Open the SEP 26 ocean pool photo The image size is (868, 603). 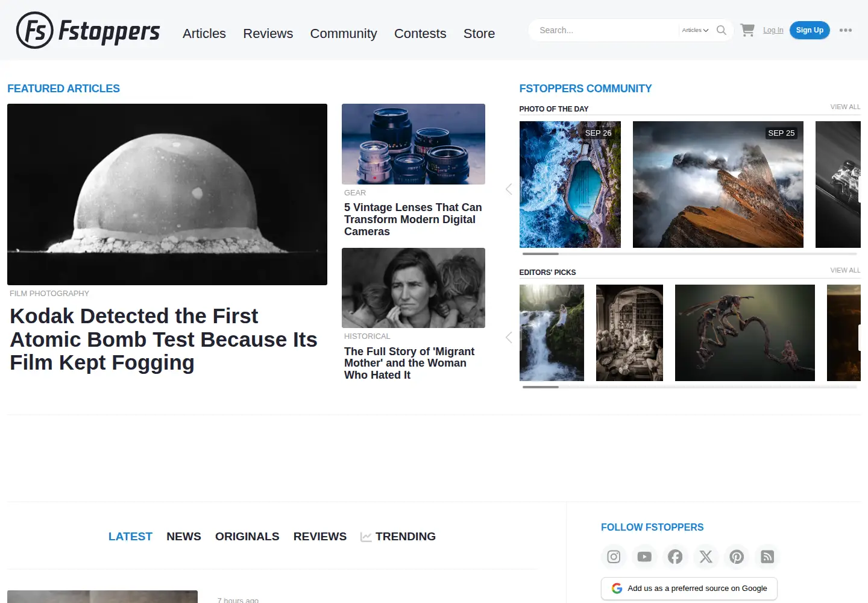tap(570, 185)
